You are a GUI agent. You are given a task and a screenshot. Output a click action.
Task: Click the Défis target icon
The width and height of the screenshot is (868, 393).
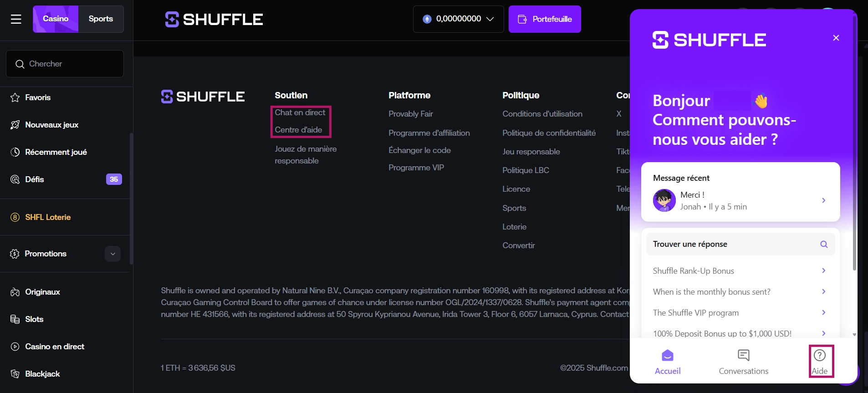click(x=15, y=179)
